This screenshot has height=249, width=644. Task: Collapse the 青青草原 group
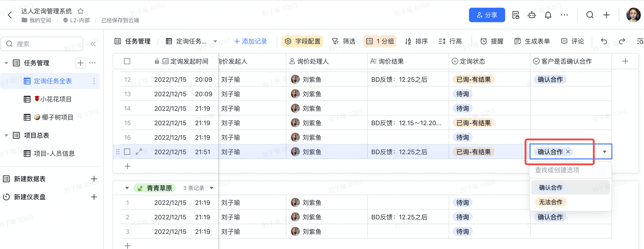[127, 188]
